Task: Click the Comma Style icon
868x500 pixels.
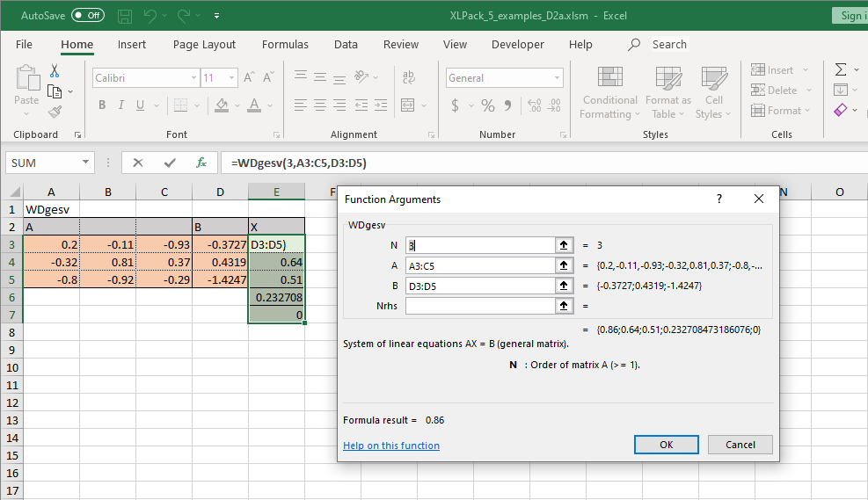Action: click(507, 105)
